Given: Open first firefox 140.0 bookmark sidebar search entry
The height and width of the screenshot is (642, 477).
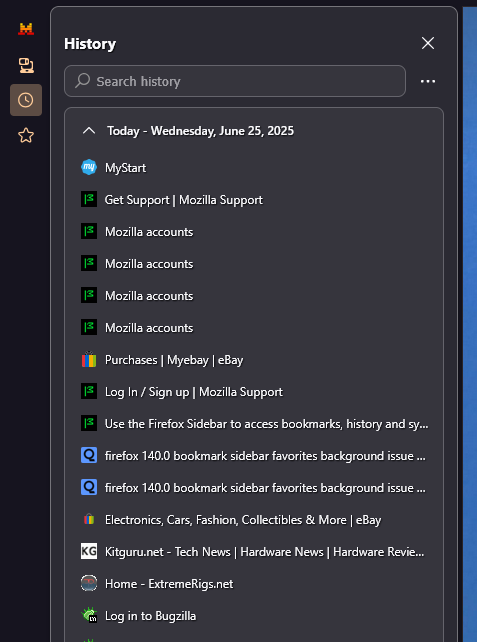Looking at the screenshot, I should coord(254,456).
